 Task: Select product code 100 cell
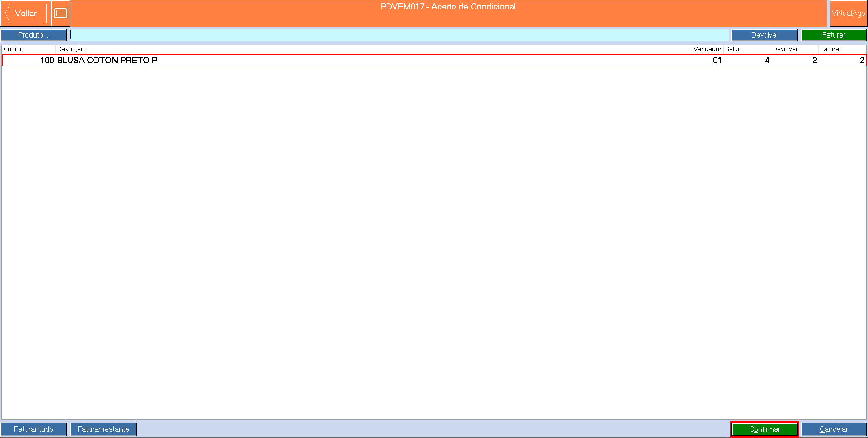pos(47,60)
